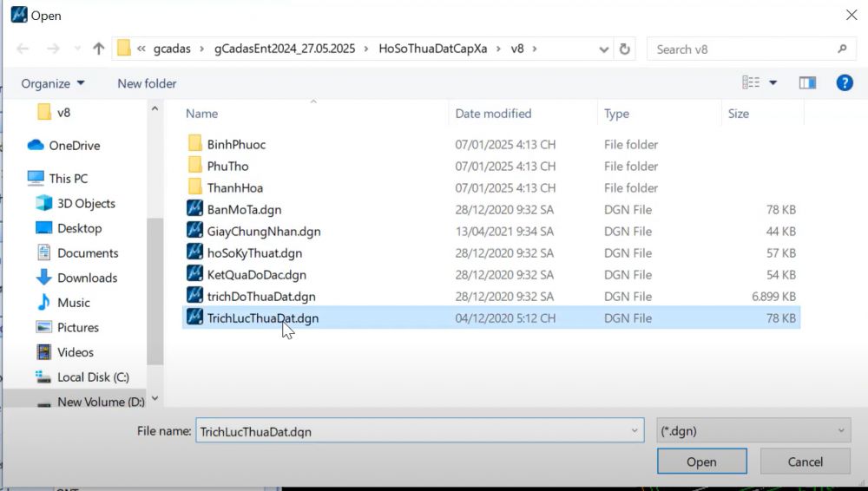The width and height of the screenshot is (868, 491).
Task: Open the Organize menu
Action: (x=53, y=83)
